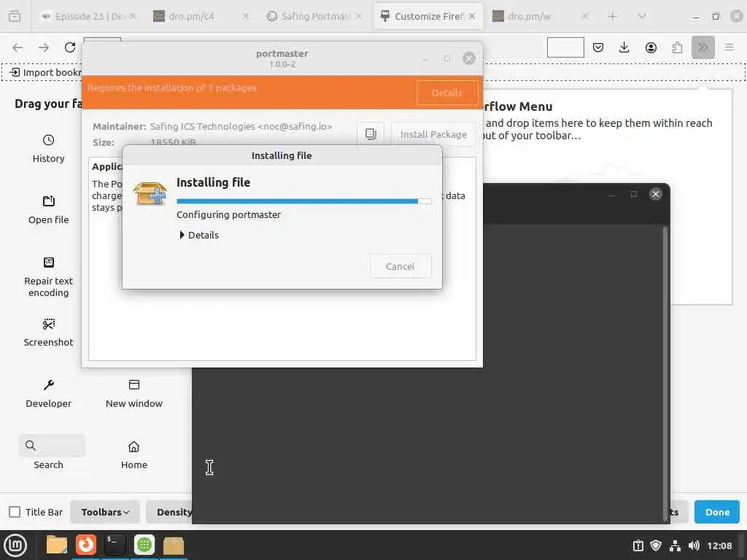Click the dark window's vertical scrollbar
This screenshot has width=747, height=560.
point(665,374)
